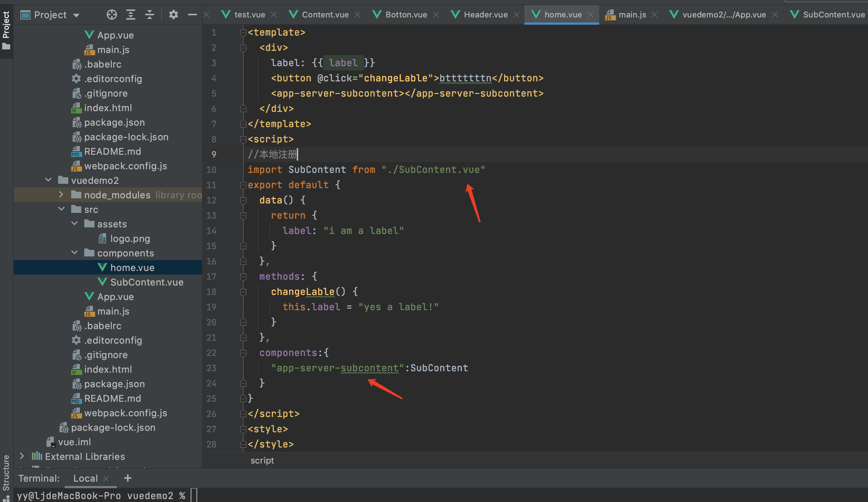
Task: Collapse the vuedemo2 folder
Action: tap(48, 180)
